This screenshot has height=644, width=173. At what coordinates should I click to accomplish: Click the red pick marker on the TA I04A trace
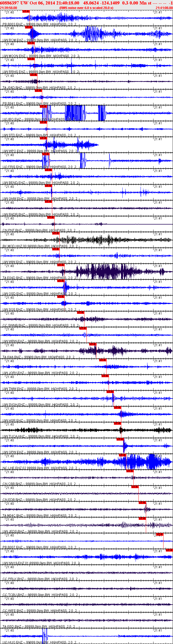[x=93, y=344]
